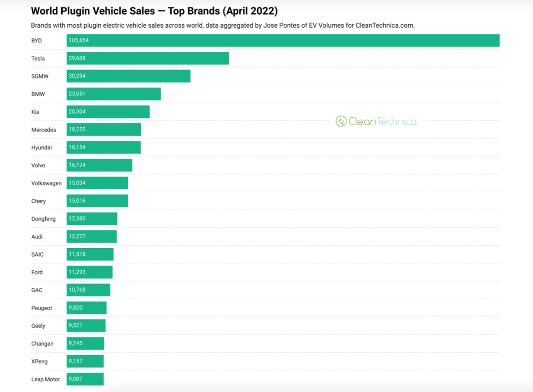Select the Tesla bar with 39,688 sales
The width and height of the screenshot is (533, 392).
(x=148, y=58)
